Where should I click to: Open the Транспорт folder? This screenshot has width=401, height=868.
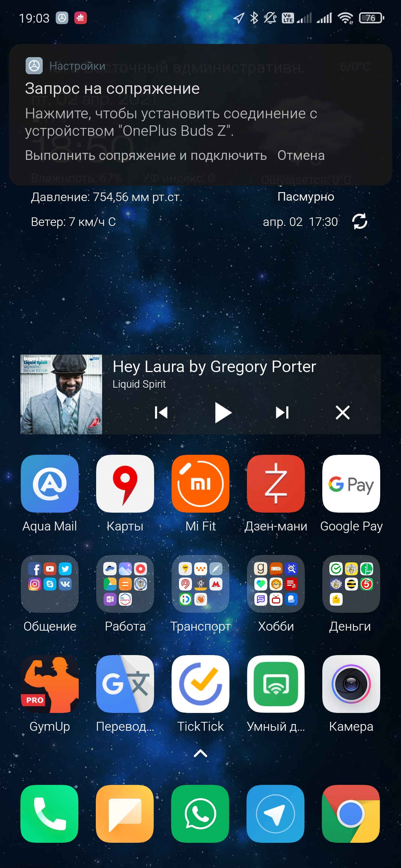click(x=200, y=584)
